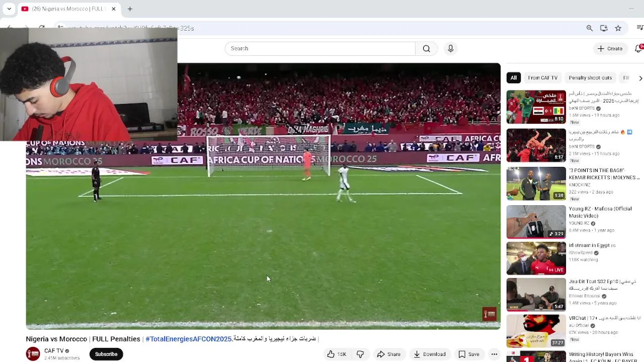This screenshot has width=644, height=362.
Task: Click the Share button
Action: coord(389,354)
